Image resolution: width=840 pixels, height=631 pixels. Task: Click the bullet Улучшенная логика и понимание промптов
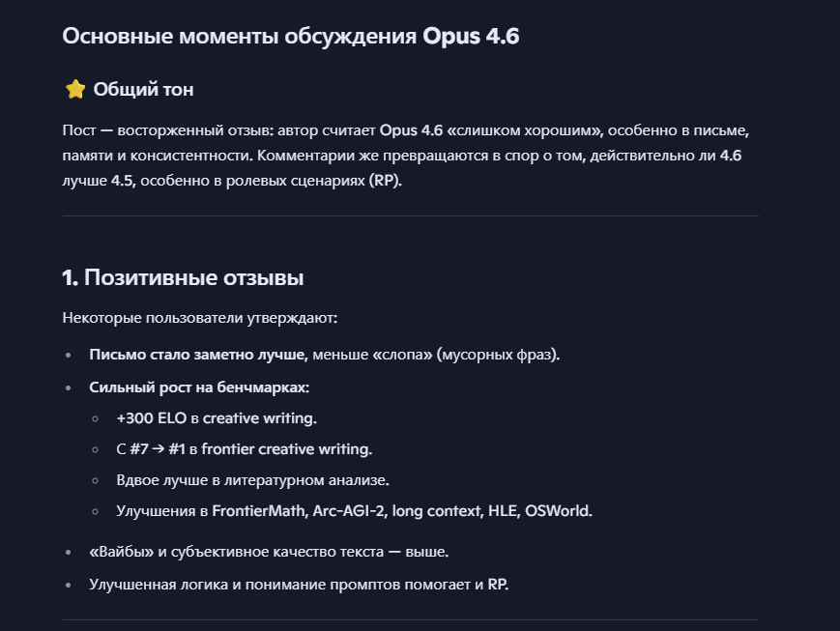coord(299,585)
